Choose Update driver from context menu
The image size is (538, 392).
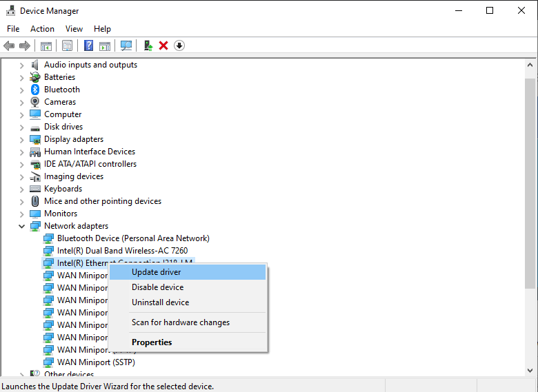(x=188, y=272)
